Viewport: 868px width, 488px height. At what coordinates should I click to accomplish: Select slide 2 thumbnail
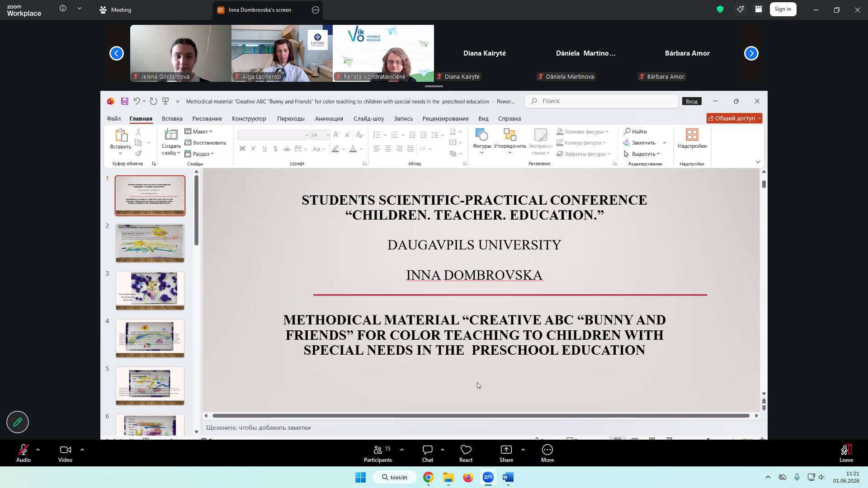150,243
